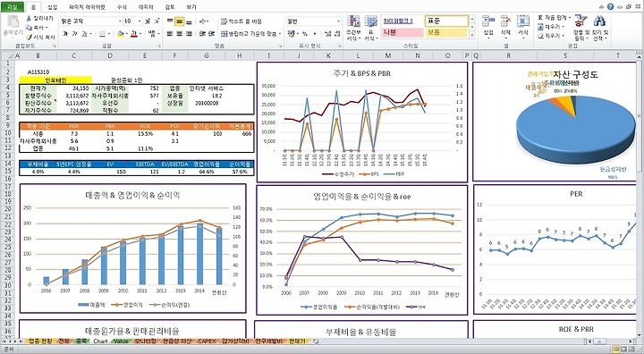
Task: Expand the cell styles gallery
Action: click(x=472, y=36)
